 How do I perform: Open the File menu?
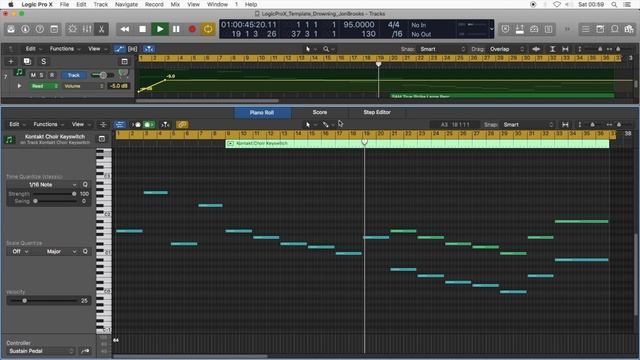[64, 4]
